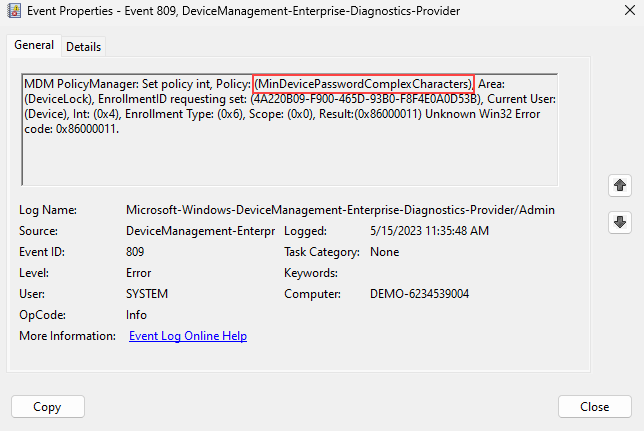Image resolution: width=644 pixels, height=431 pixels.
Task: Open the Details tab
Action: coord(84,47)
